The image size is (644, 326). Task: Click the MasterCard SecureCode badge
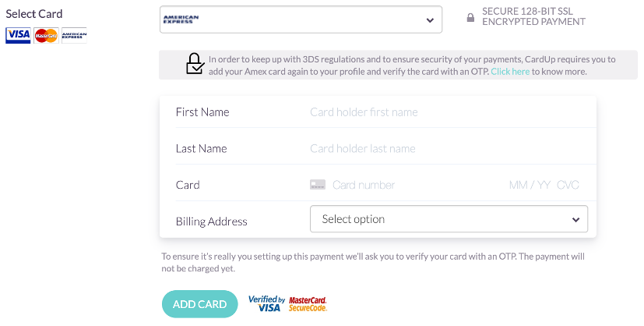coord(308,303)
